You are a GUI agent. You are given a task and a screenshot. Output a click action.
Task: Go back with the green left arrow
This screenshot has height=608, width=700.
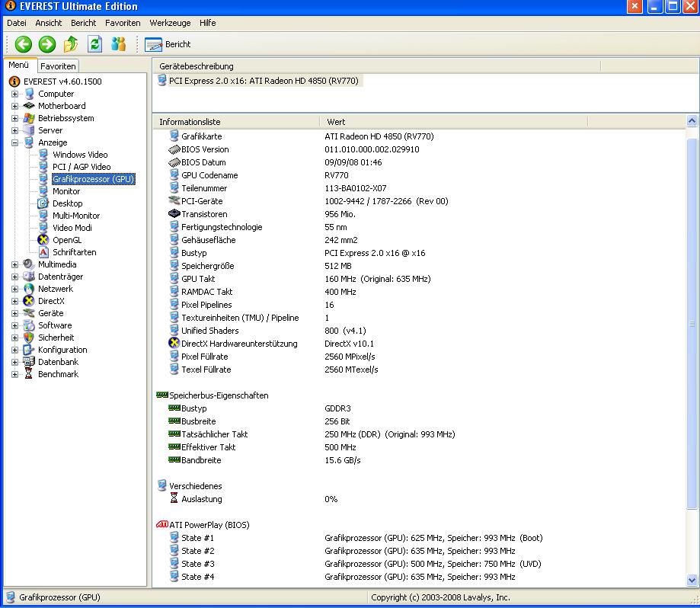click(23, 44)
